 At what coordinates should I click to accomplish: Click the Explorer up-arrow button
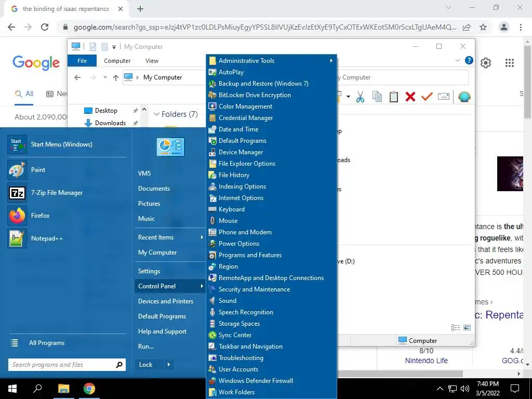point(116,77)
